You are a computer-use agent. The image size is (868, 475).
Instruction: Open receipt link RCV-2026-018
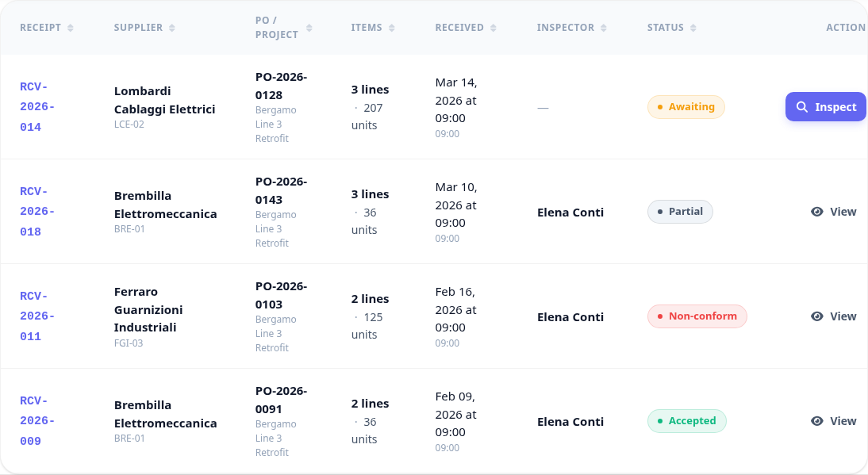tap(37, 212)
